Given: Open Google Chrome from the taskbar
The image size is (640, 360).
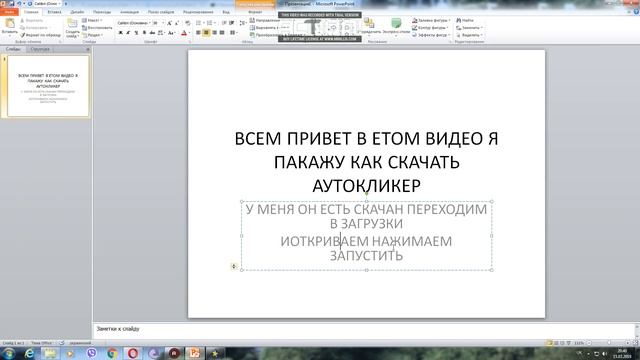Looking at the screenshot, I should point(112,353).
